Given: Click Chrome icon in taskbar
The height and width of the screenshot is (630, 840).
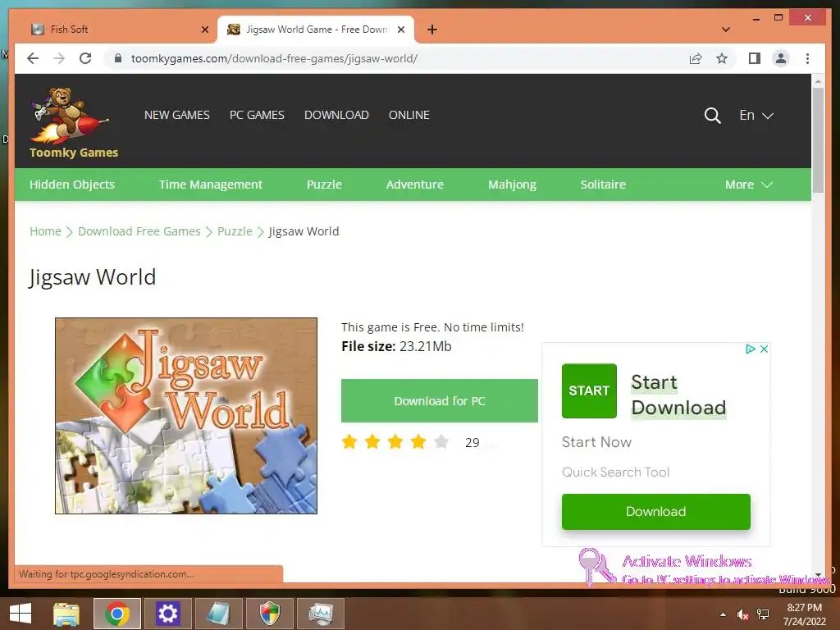Looking at the screenshot, I should click(x=116, y=614).
